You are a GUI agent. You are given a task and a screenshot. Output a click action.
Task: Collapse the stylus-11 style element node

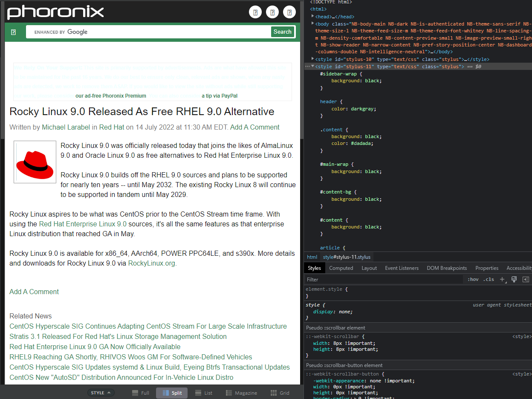(x=313, y=66)
